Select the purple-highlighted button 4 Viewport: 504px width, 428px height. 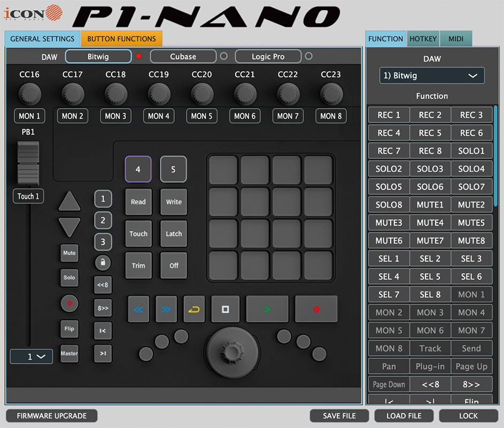click(x=138, y=169)
